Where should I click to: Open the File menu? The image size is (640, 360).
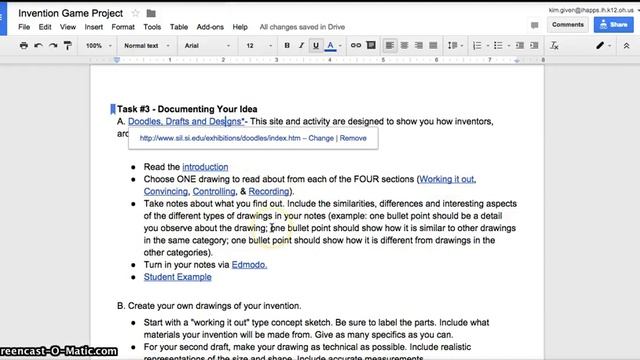tap(24, 27)
